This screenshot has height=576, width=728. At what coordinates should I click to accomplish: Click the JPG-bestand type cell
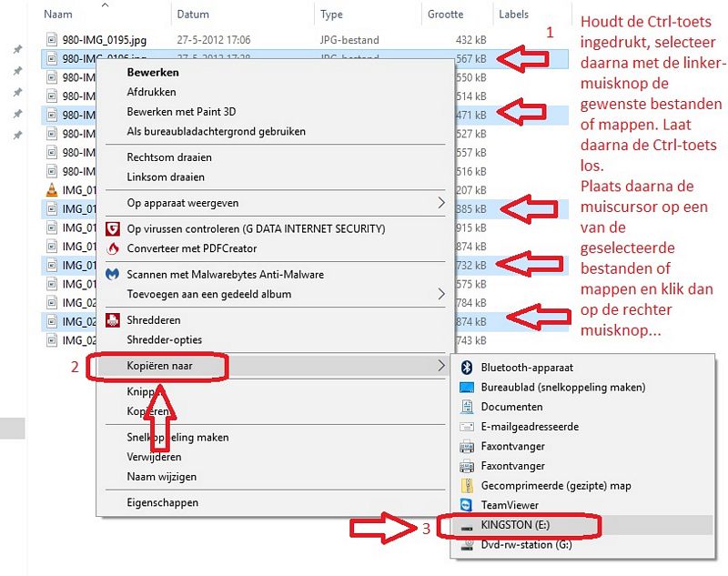coord(349,40)
